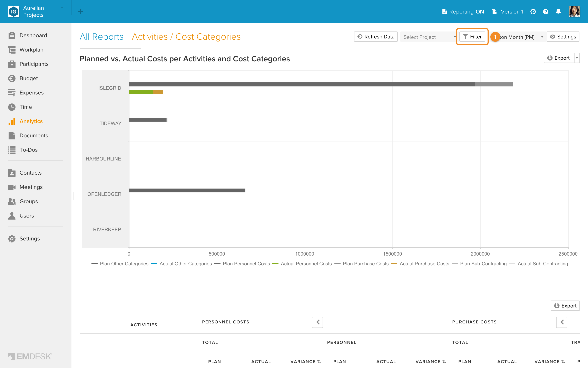The image size is (588, 368).
Task: Collapse the Personnel Costs column group
Action: pos(317,322)
